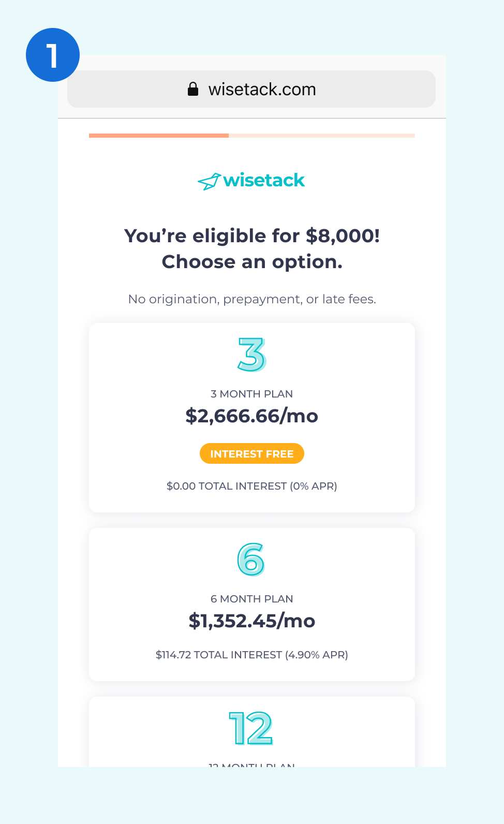
Task: Click the Wisetack paper plane logo icon
Action: pos(209,182)
